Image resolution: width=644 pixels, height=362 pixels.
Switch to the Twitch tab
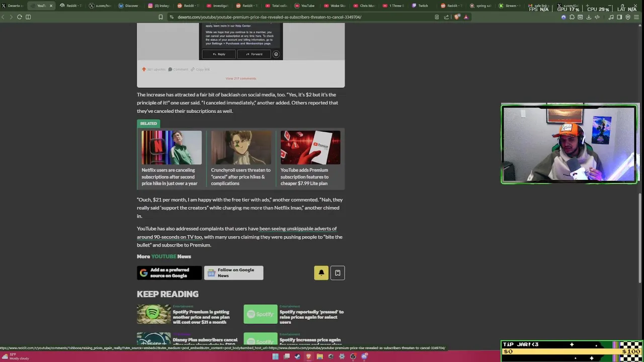[x=420, y=6]
